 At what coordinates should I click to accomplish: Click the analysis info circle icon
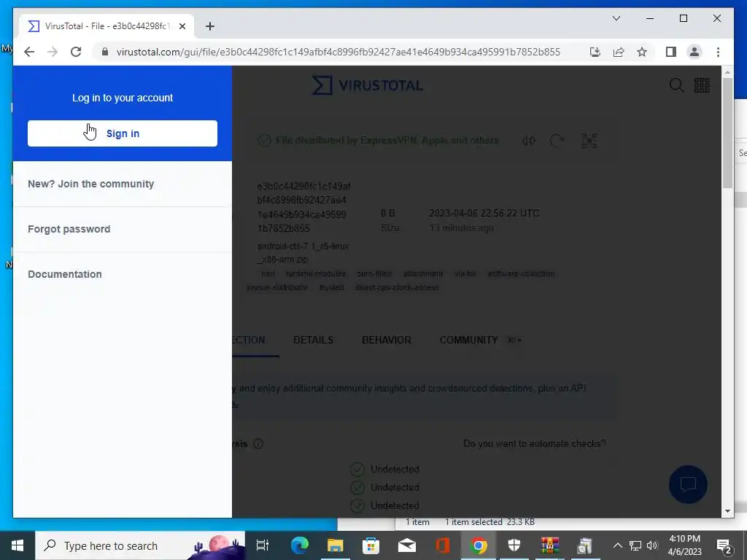258,444
